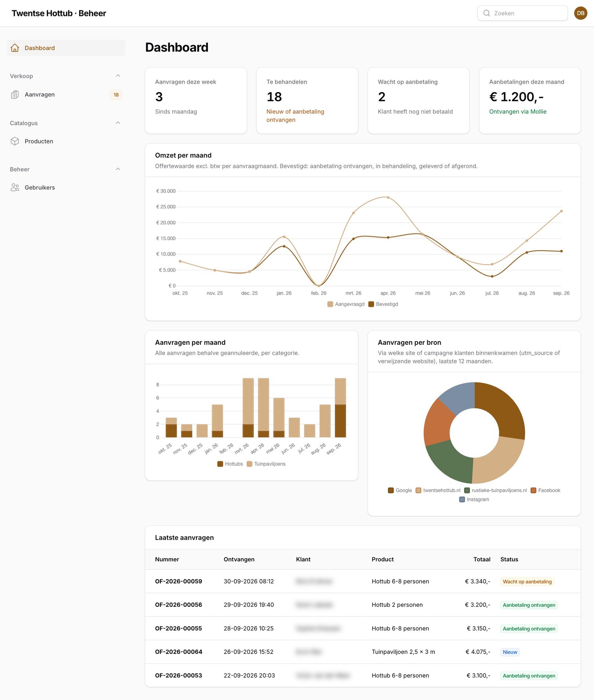
Task: Toggle Instagram legend entry
Action: coord(474,500)
